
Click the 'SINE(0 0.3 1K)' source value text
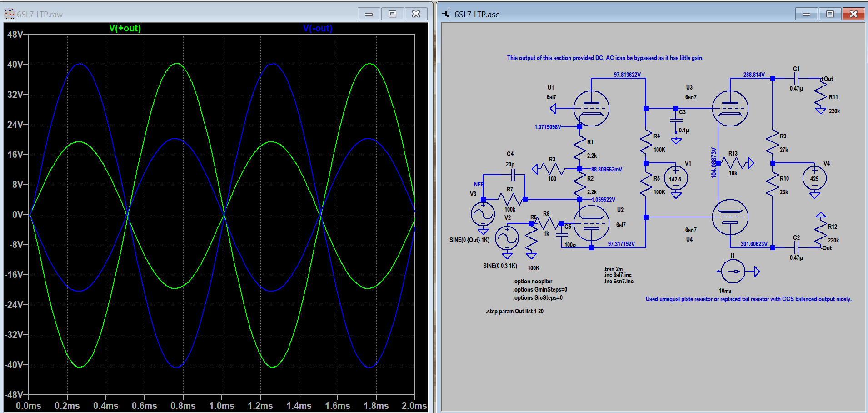tap(500, 266)
